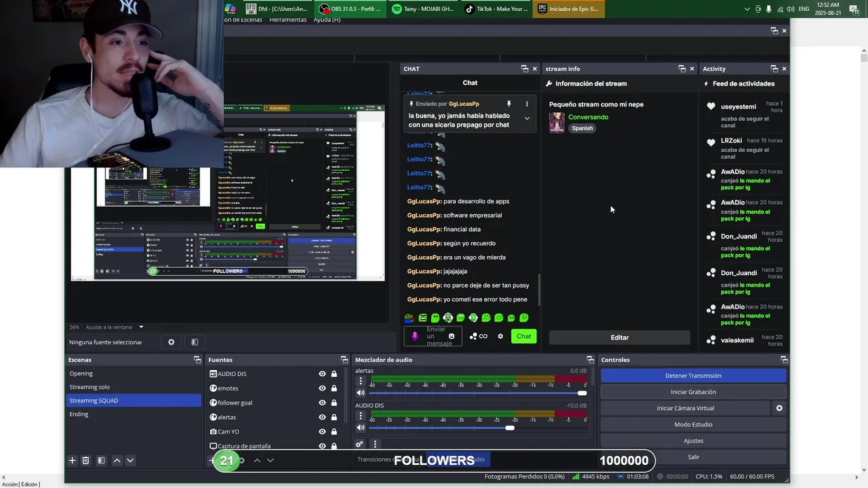Open the source filters icon in the toolbar
Viewport: 868px width, 488px height.
point(195,342)
